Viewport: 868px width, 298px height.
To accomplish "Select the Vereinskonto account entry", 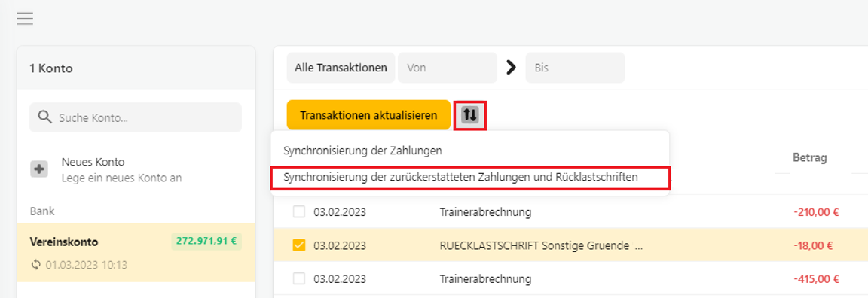I will tap(136, 252).
